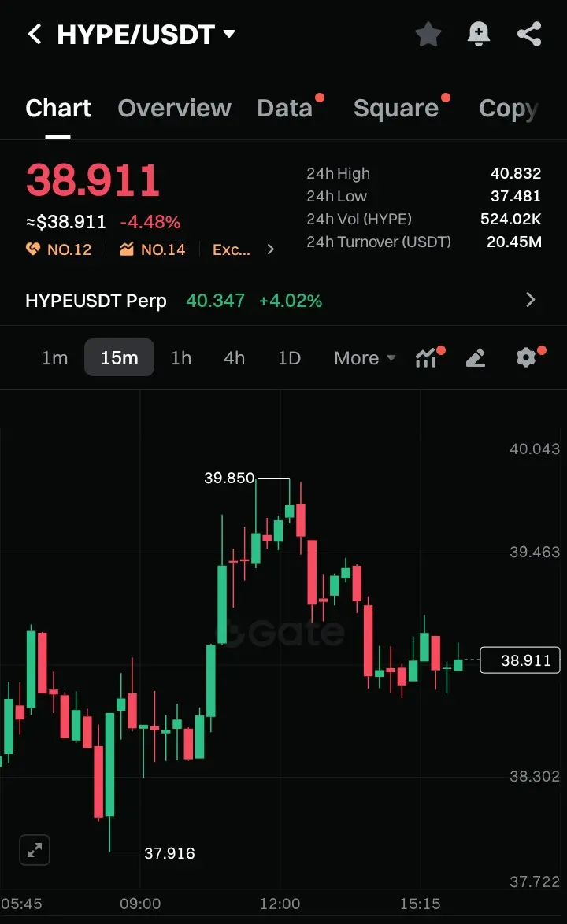Tap the 24h Turnover (USDT) label
The width and height of the screenshot is (567, 924).
coord(378,242)
